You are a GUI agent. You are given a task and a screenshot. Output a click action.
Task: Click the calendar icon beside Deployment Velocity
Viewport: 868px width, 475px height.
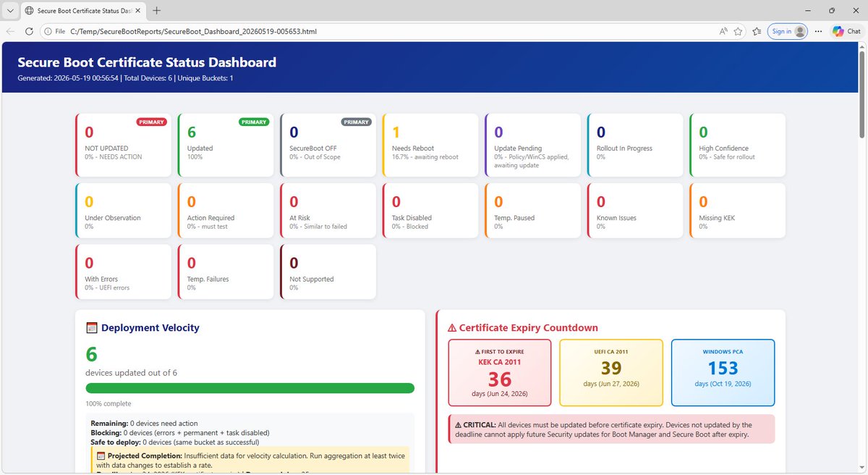(91, 328)
